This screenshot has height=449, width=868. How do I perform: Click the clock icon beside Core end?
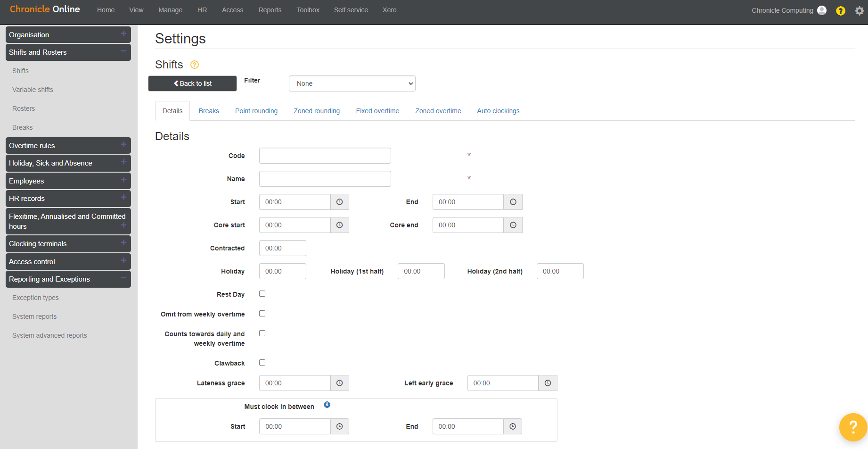[513, 225]
